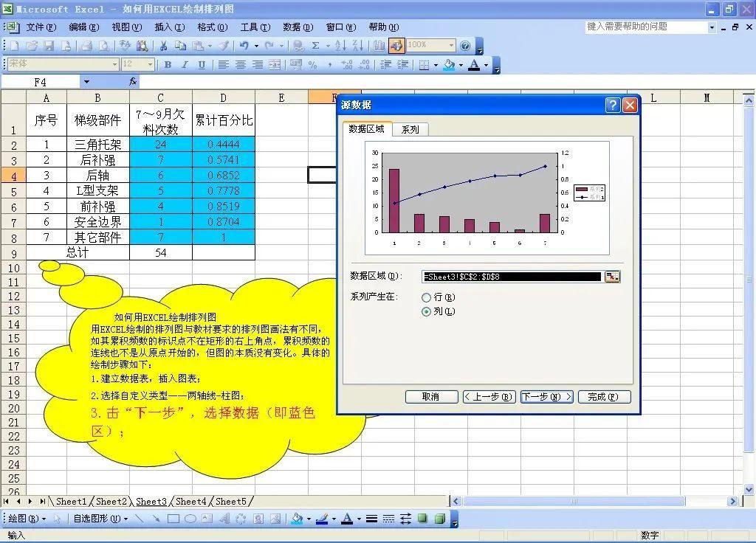Toggle the Drawing toolbar icon

[x=396, y=46]
